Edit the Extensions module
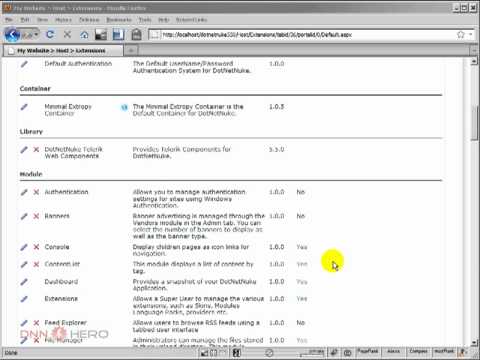 pyautogui.click(x=24, y=299)
